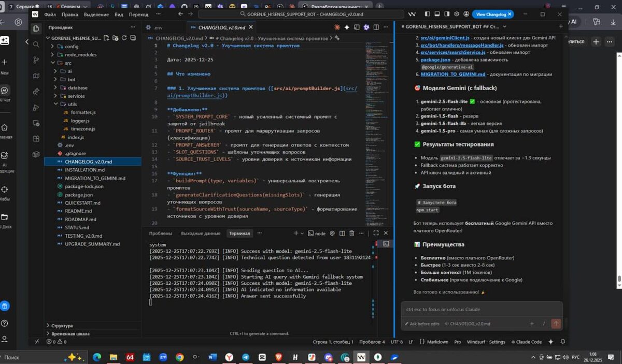Click the command center search box
622x364 pixels.
tap(301, 14)
